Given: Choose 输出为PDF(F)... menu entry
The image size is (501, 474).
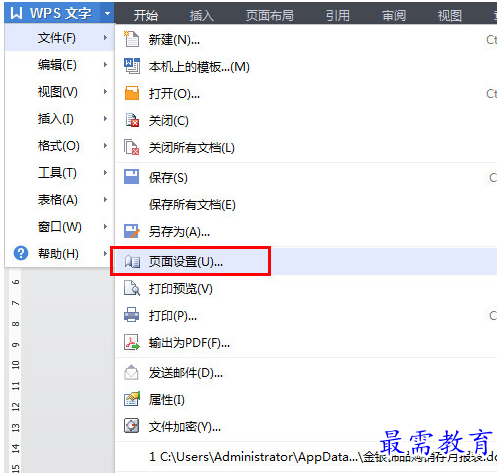Looking at the screenshot, I should tap(306, 342).
